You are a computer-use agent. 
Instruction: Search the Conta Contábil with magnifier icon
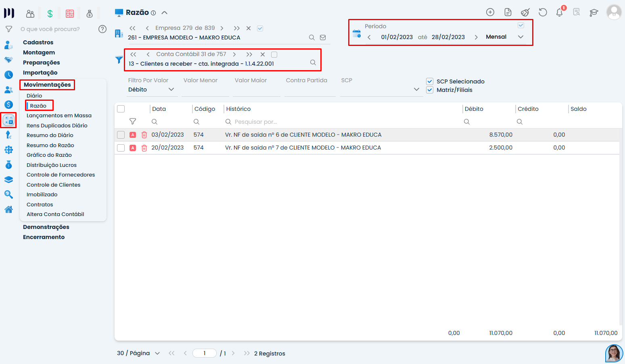pyautogui.click(x=313, y=62)
